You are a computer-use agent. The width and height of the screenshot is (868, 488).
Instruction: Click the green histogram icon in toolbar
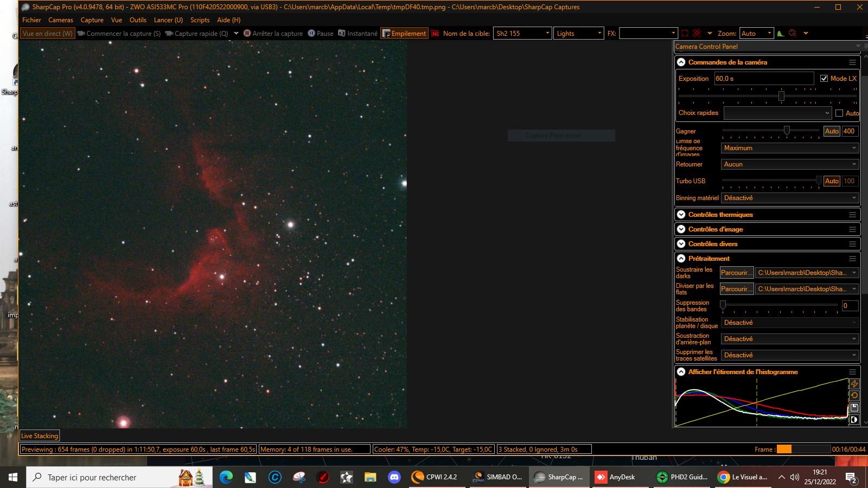780,34
